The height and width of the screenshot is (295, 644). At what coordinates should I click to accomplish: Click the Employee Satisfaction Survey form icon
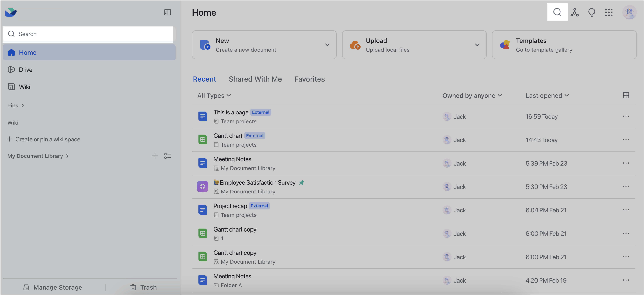tap(203, 186)
